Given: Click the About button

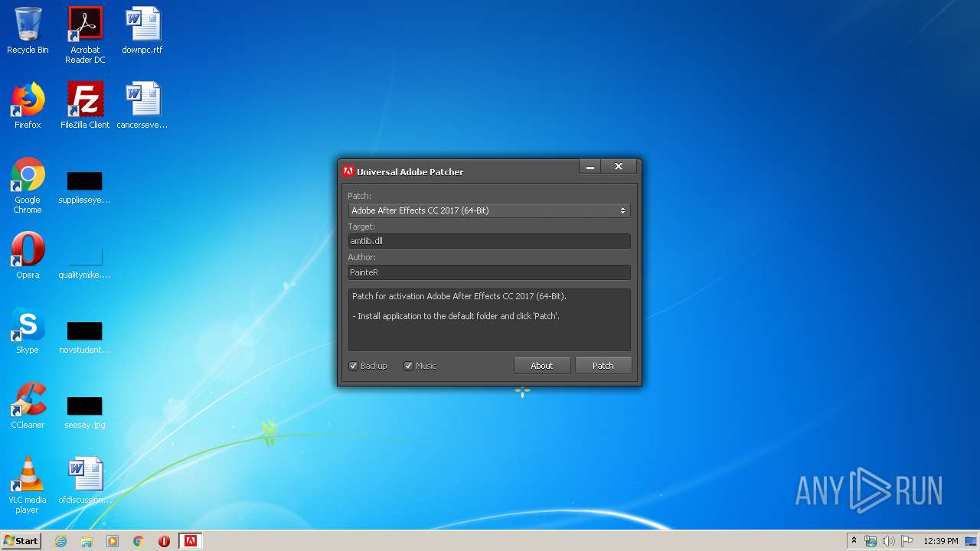Looking at the screenshot, I should click(542, 366).
